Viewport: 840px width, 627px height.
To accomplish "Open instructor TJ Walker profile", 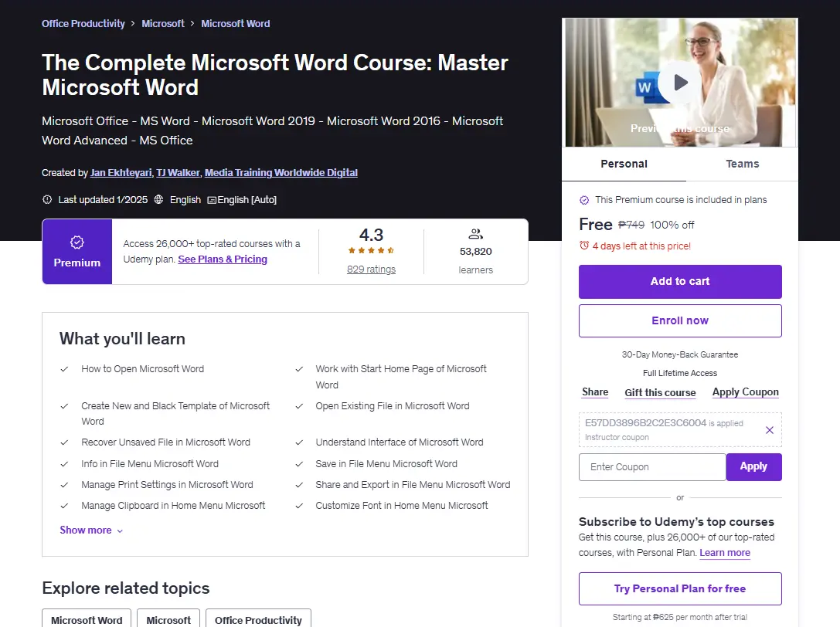I will 178,172.
